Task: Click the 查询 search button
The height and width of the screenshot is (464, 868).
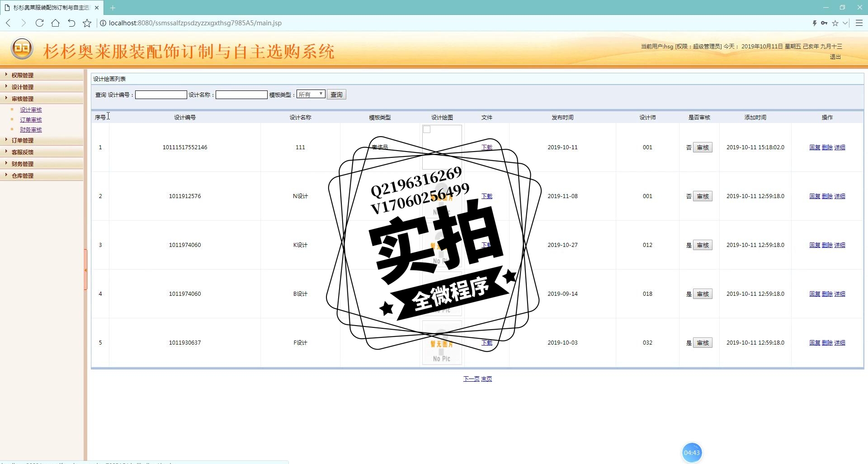Action: pyautogui.click(x=336, y=95)
